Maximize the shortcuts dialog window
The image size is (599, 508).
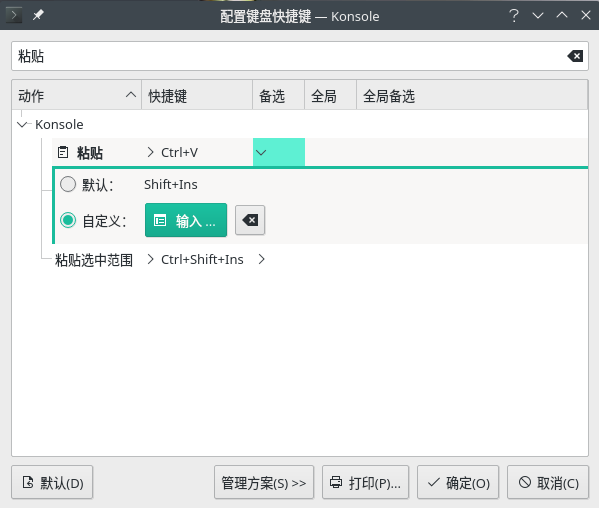tap(562, 15)
